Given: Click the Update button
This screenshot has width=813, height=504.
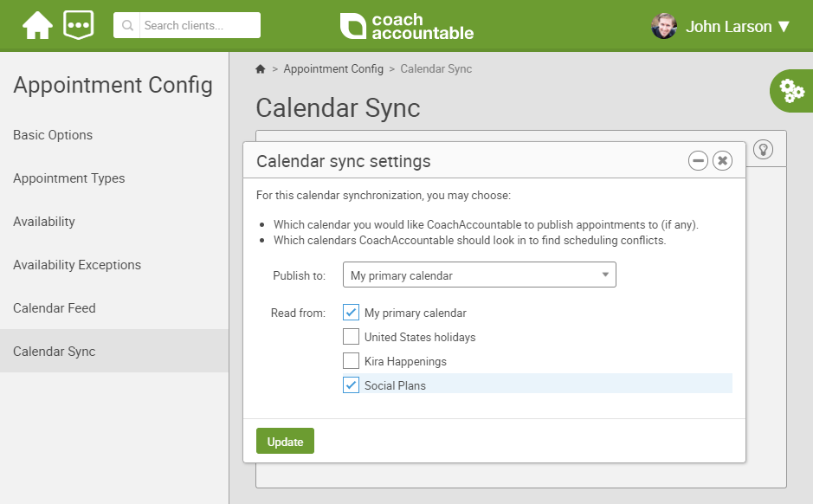Looking at the screenshot, I should [x=285, y=442].
